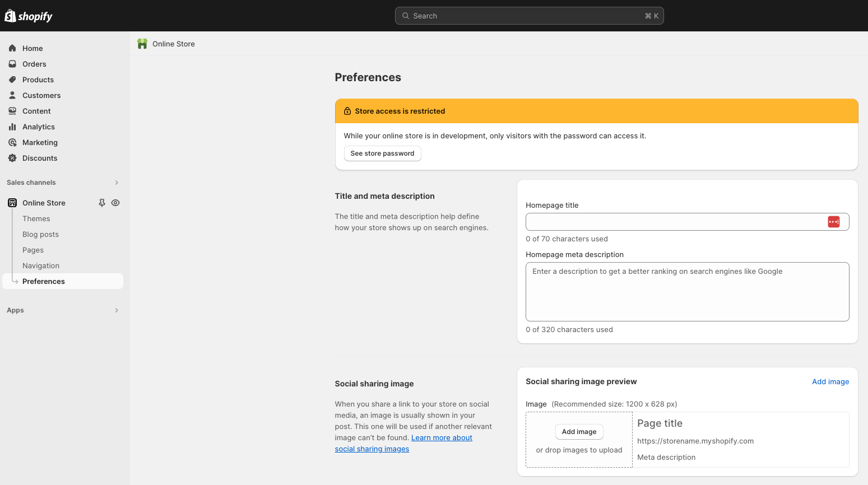Unpin Online Store with the pin icon
The image size is (868, 485).
coord(102,203)
